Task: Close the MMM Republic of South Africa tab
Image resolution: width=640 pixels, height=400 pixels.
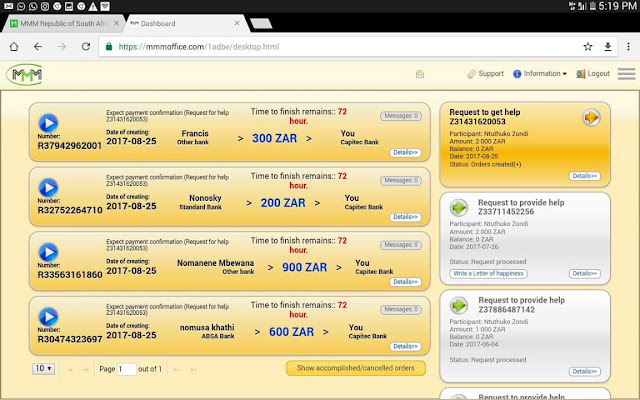Action: (x=116, y=23)
